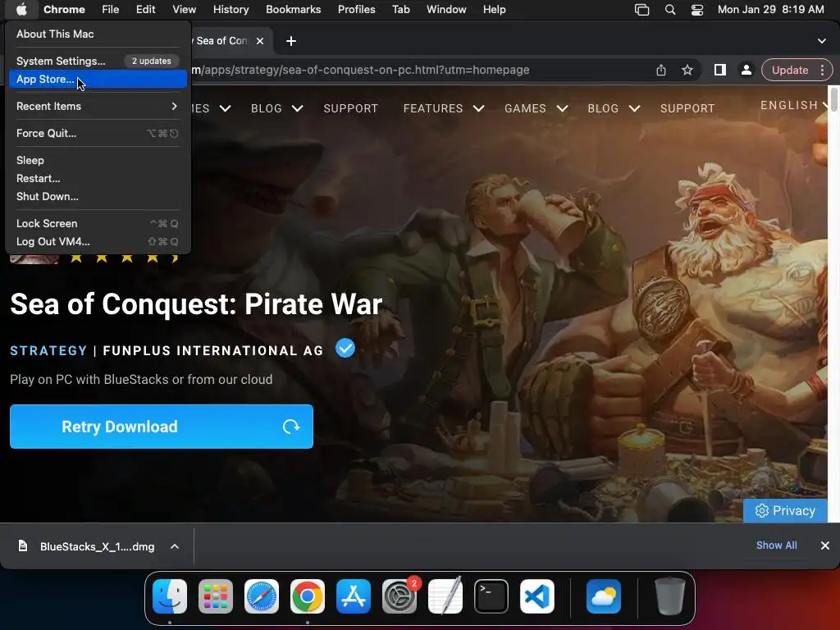The image size is (840, 630).
Task: Choose Log Out VM4 in Apple menu
Action: coord(98,242)
